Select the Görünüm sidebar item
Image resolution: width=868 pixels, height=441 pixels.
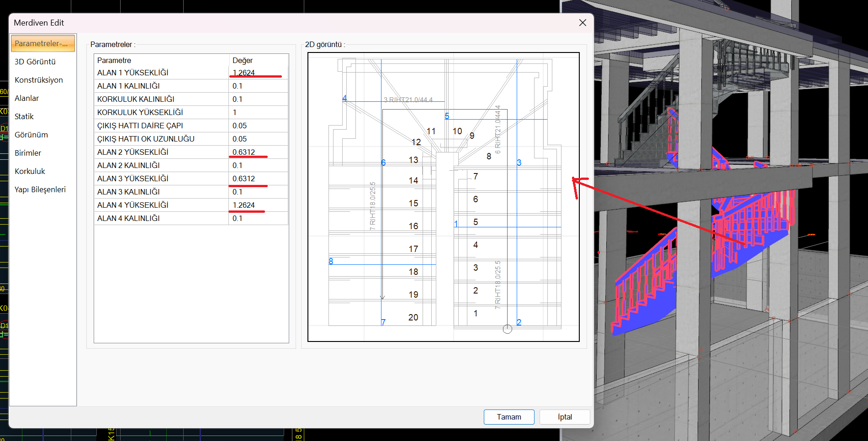point(31,135)
